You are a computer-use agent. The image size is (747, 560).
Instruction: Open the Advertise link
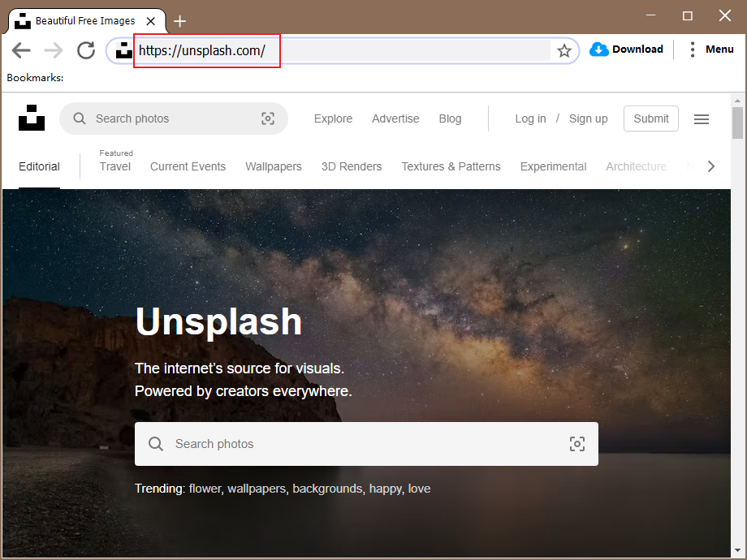click(x=395, y=118)
